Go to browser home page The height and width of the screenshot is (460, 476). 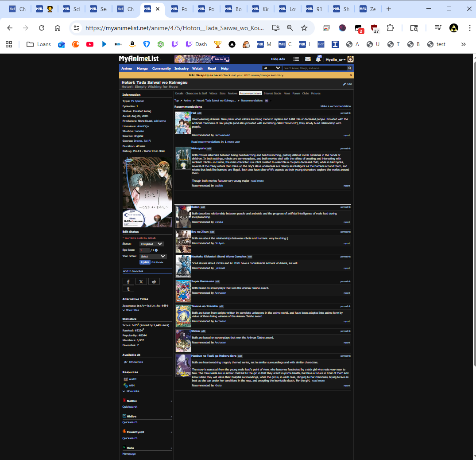58,28
